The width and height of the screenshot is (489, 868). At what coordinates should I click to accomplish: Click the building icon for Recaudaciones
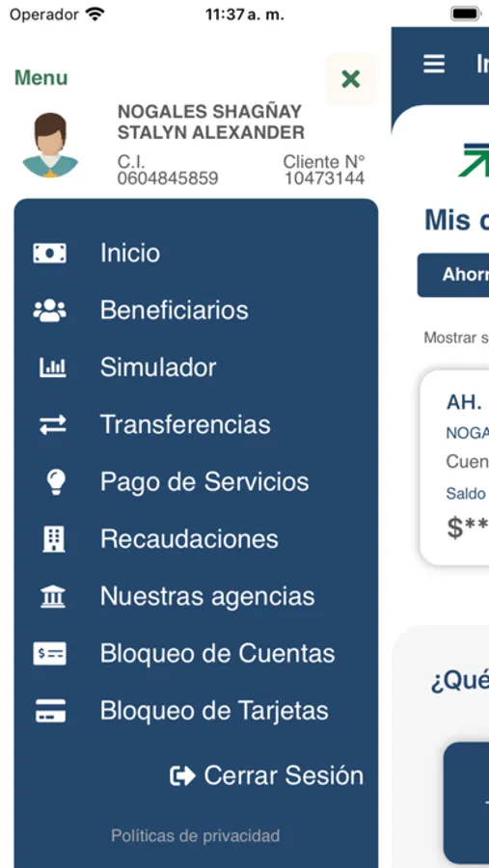[54, 539]
